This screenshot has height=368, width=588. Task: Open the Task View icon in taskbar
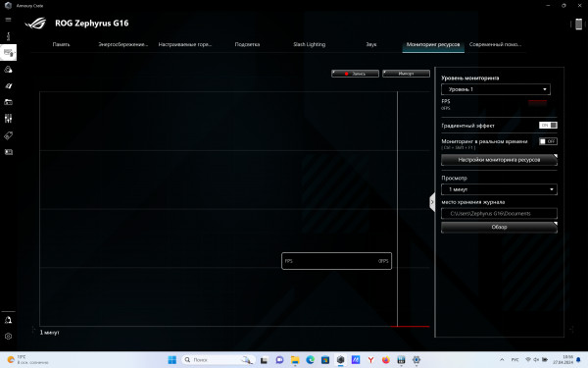click(265, 360)
